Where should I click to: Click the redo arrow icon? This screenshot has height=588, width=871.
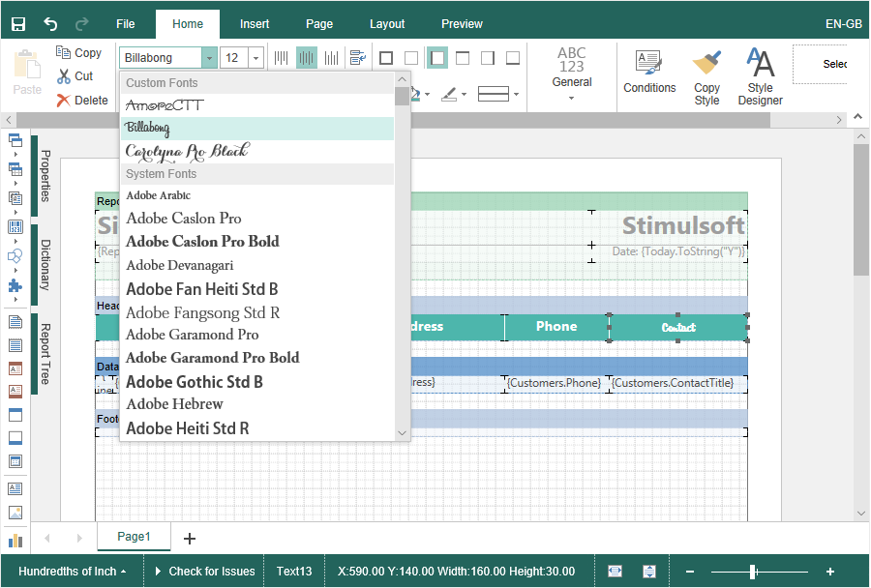click(82, 24)
